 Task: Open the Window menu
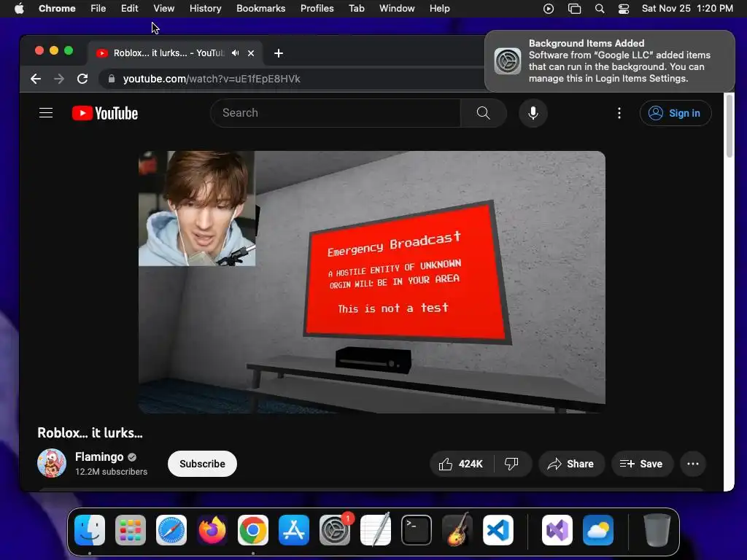(x=397, y=9)
